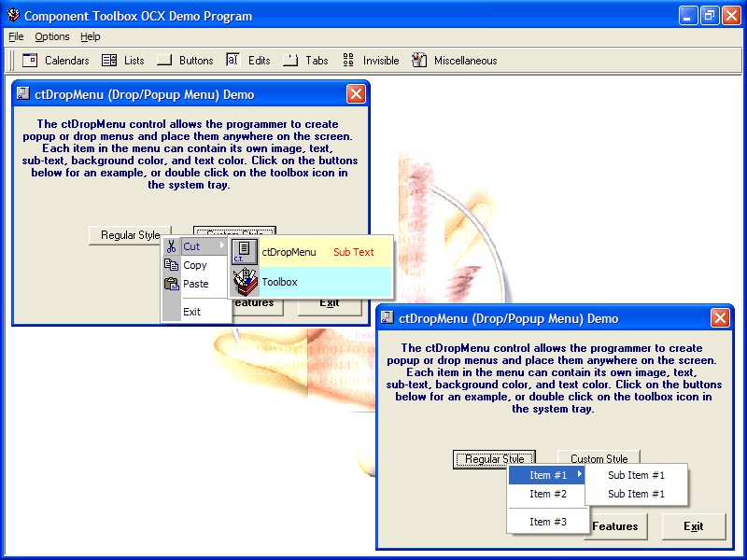Screen dimensions: 747x560
Task: Click the Paste clipboard icon
Action: (x=172, y=284)
